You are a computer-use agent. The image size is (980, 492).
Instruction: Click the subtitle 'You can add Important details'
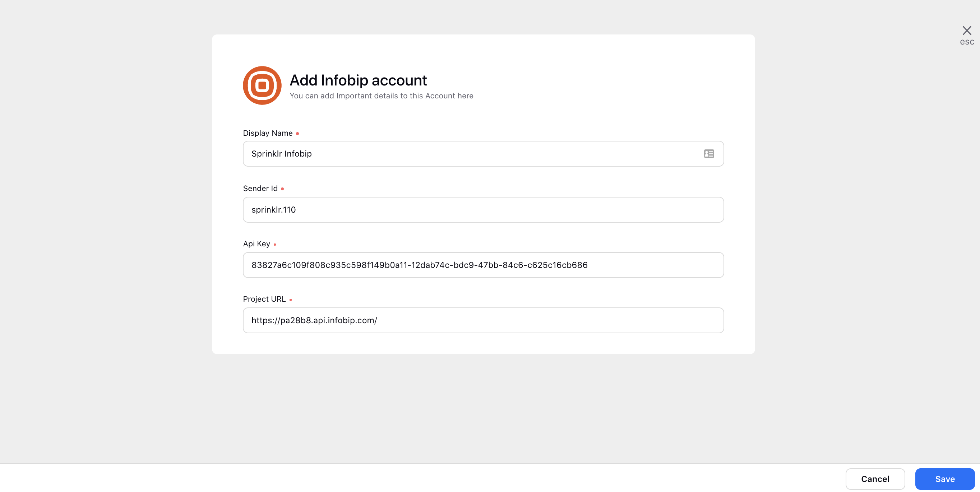381,96
